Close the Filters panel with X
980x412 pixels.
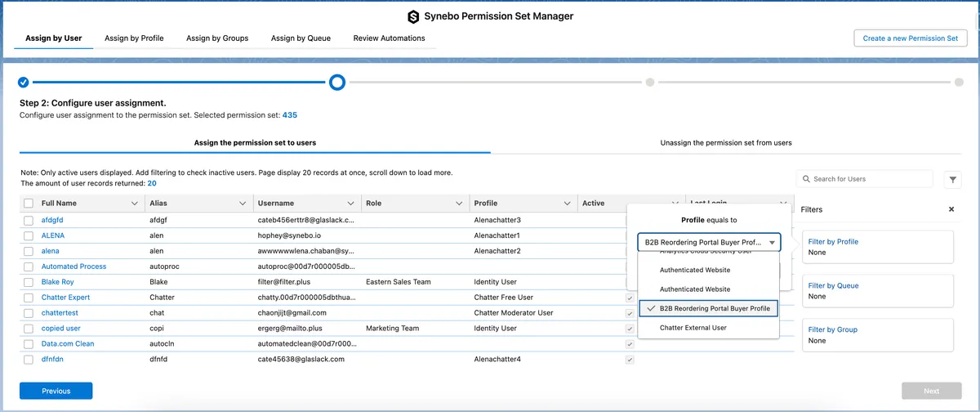pyautogui.click(x=951, y=209)
